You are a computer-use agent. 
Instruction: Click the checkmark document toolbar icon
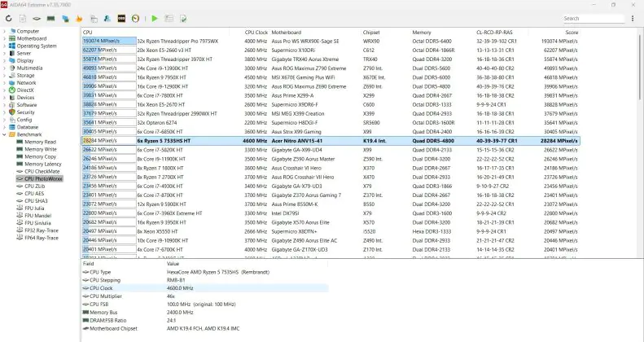pos(183,19)
